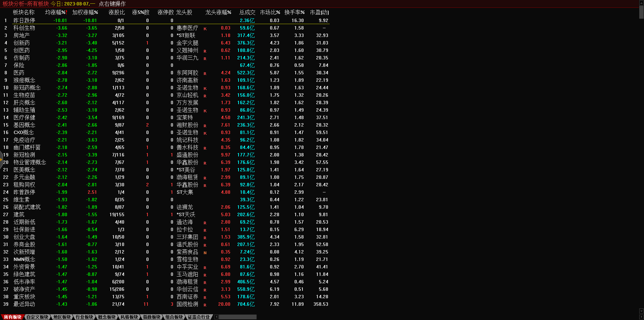Click the K marker beside 惠泰医疗
This screenshot has width=644, height=320.
point(205,29)
